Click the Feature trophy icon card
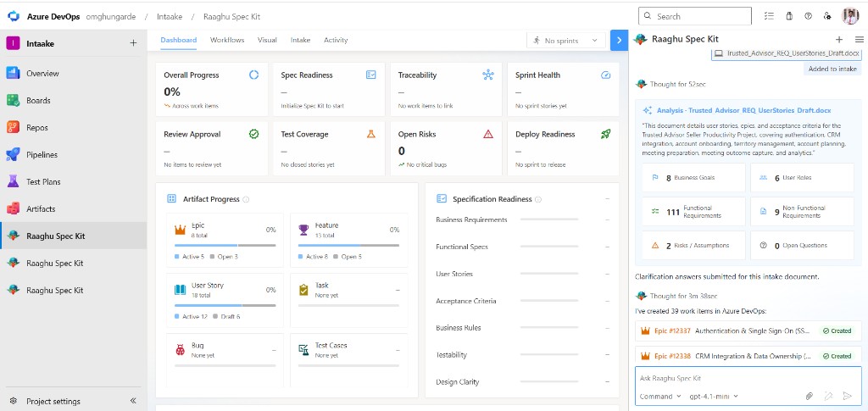 pyautogui.click(x=303, y=229)
